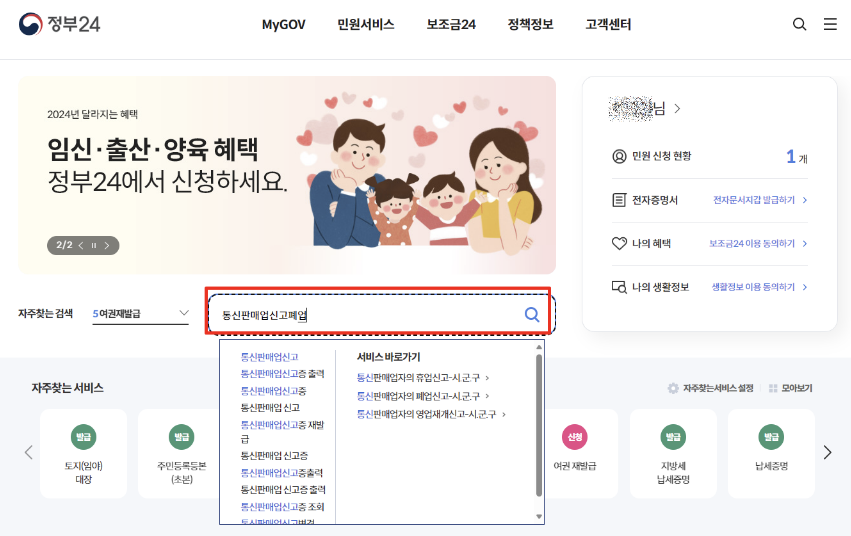Show next frequently-used services
This screenshot has width=851, height=536.
(827, 452)
